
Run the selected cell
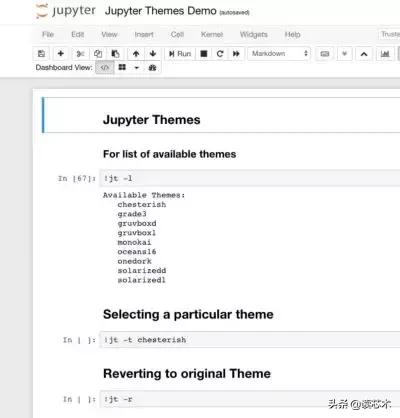click(x=180, y=54)
